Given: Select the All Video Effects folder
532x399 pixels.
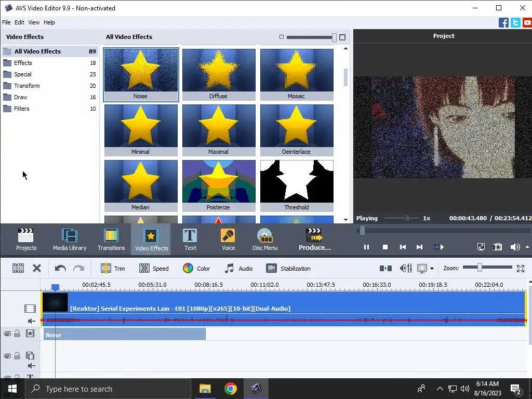Looking at the screenshot, I should click(x=50, y=51).
